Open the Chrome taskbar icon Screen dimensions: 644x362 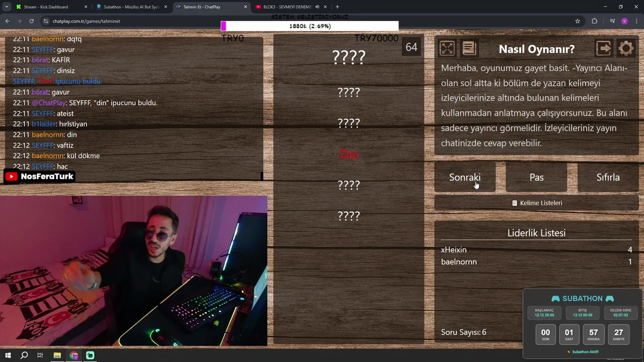(x=74, y=355)
